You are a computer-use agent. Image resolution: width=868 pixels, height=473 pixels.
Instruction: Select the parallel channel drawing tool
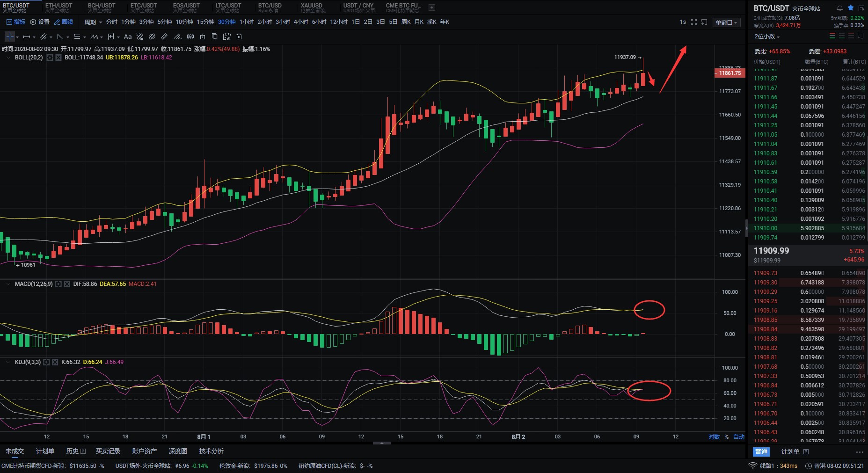coord(44,36)
